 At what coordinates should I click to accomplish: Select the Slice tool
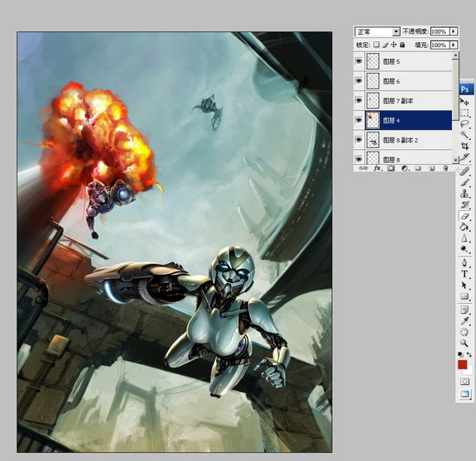pyautogui.click(x=464, y=157)
